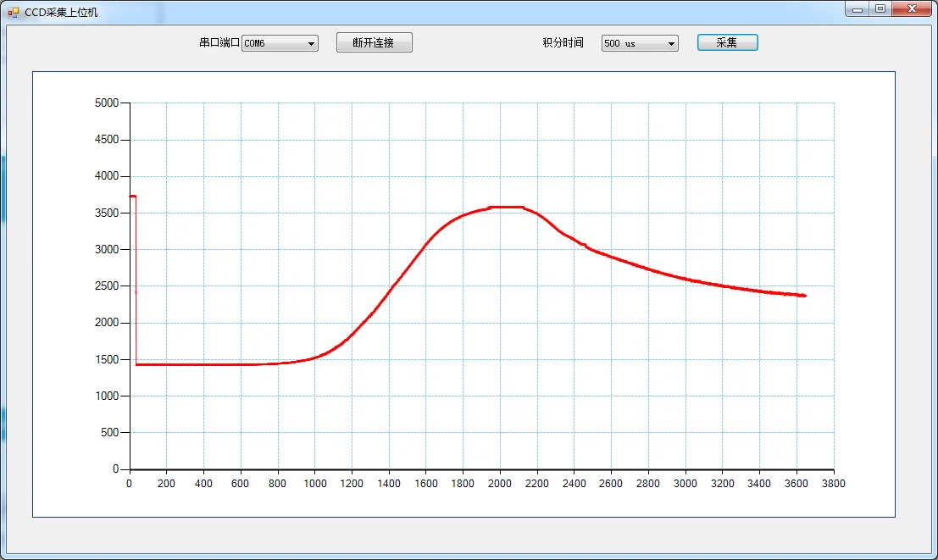Expand the 500 us integration time arrow
Image resolution: width=938 pixels, height=560 pixels.
(x=671, y=44)
